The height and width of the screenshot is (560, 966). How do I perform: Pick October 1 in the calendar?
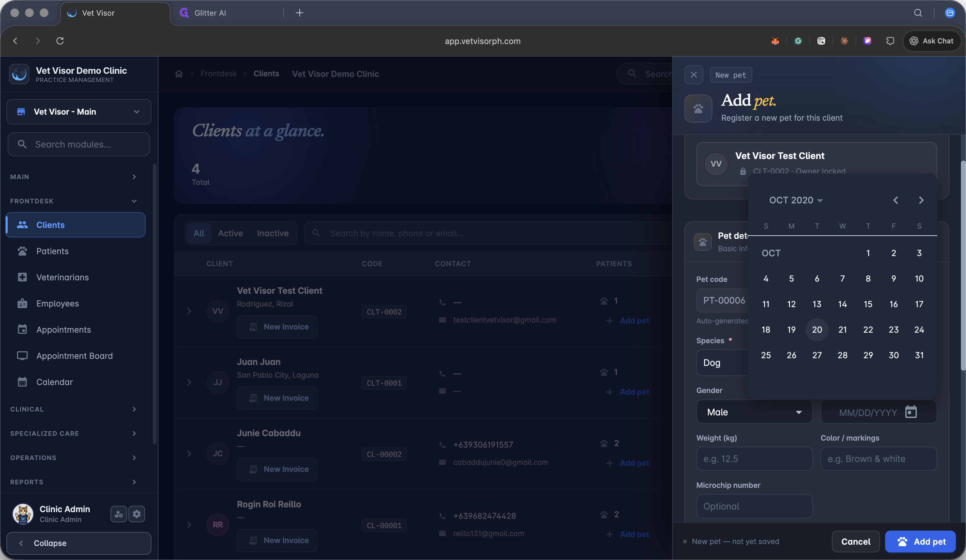[868, 253]
